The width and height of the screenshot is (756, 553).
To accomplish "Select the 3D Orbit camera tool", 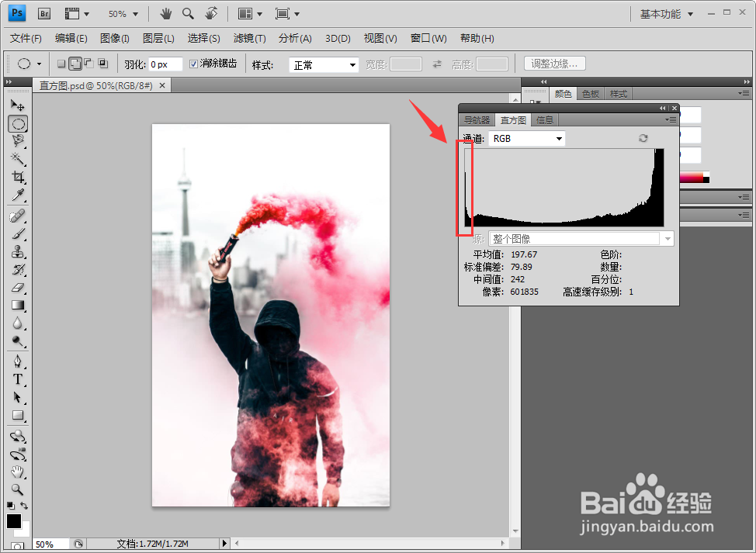I will [18, 454].
